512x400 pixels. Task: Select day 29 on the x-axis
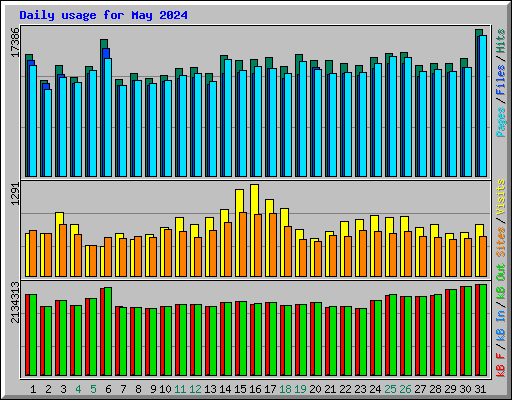tap(450, 389)
